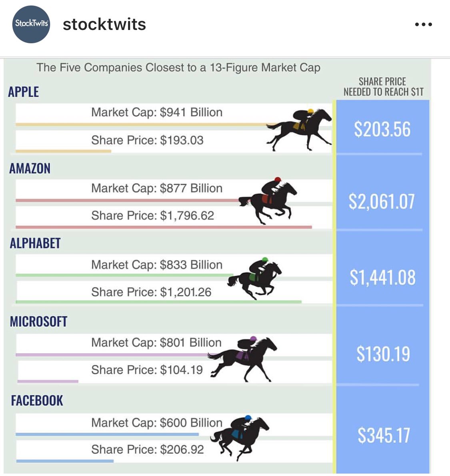The image size is (450, 476).
Task: Select the $2,061.07 Amazon target price
Action: coord(382,201)
